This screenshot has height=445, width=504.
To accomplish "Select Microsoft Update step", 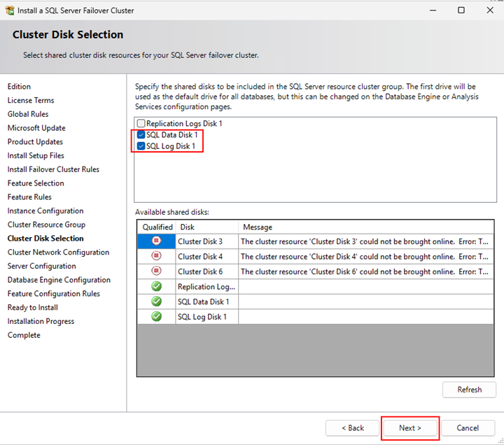I will click(x=36, y=128).
